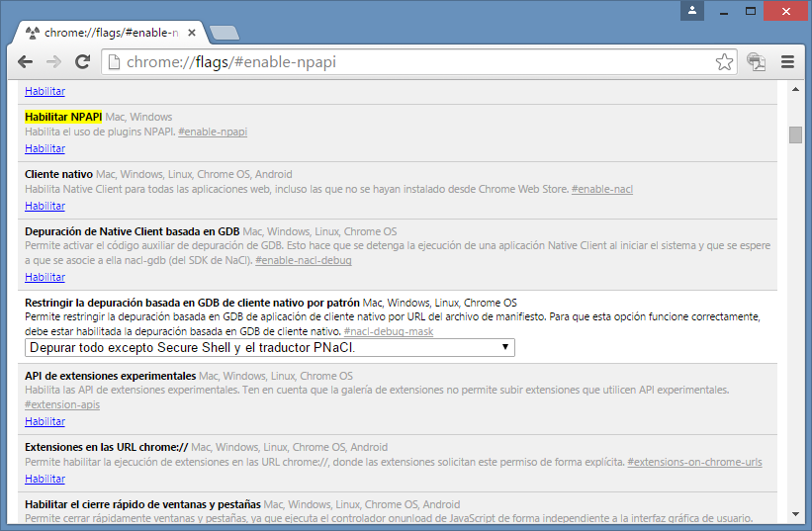Click Habilitar under Cliente nativo
The width and height of the screenshot is (812, 531).
[x=45, y=206]
